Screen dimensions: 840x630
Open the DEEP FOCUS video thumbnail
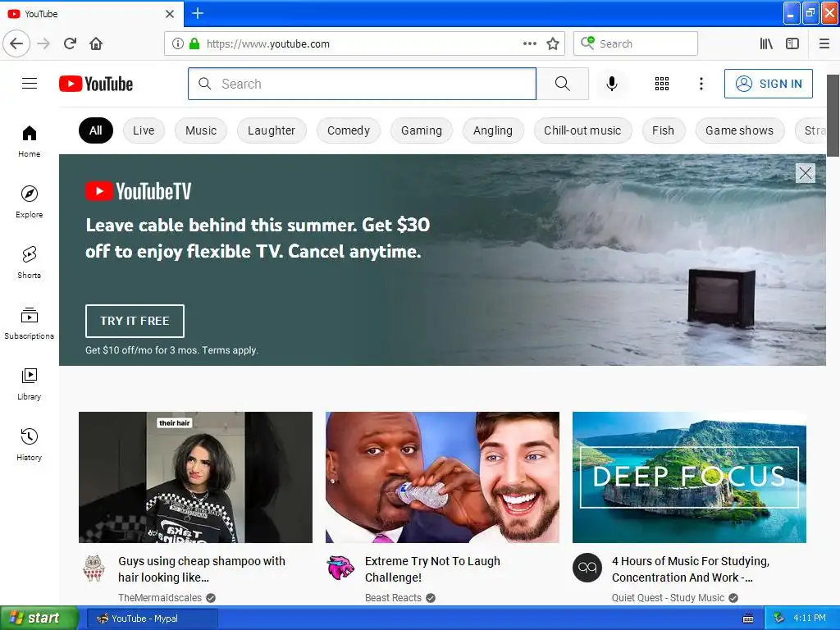click(689, 477)
